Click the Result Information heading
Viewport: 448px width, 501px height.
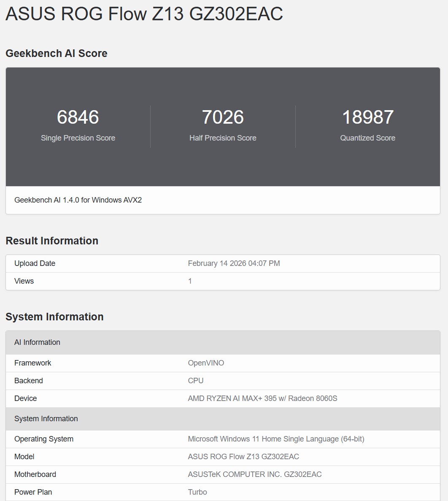51,241
